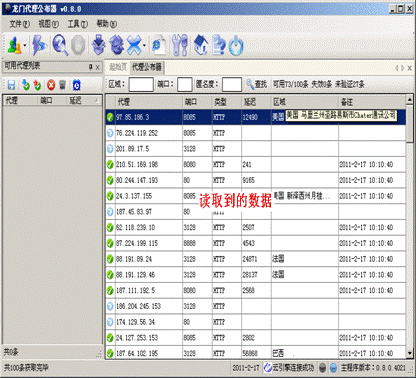The image size is (416, 378).
Task: Click tab scroll-right arrow in document tab bar
Action: coord(403,68)
